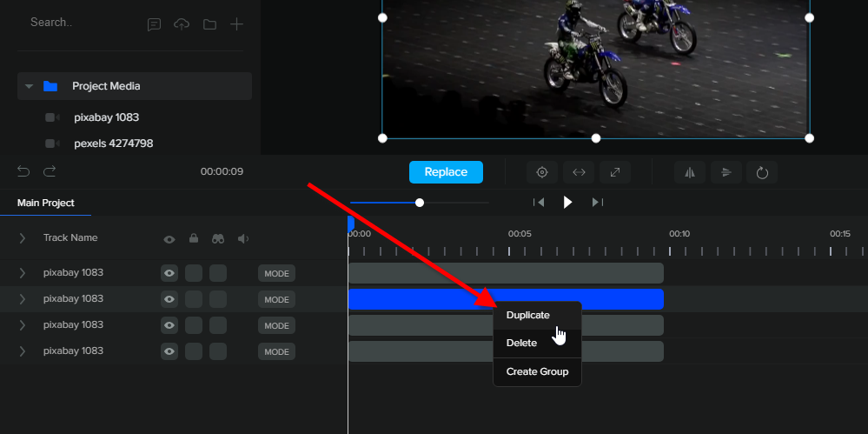The height and width of the screenshot is (434, 868).
Task: Toggle visibility eye on the highlighted selected track
Action: tap(169, 299)
